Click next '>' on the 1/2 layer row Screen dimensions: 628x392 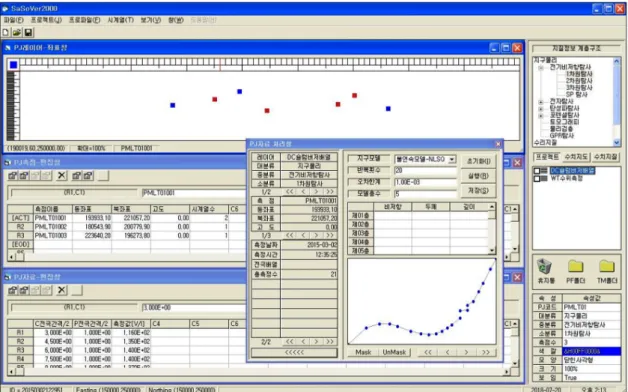coord(316,192)
